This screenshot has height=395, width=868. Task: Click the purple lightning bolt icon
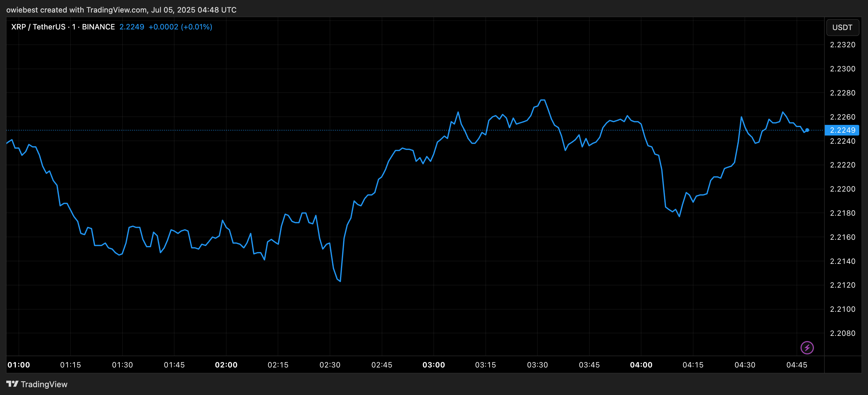[x=807, y=347]
